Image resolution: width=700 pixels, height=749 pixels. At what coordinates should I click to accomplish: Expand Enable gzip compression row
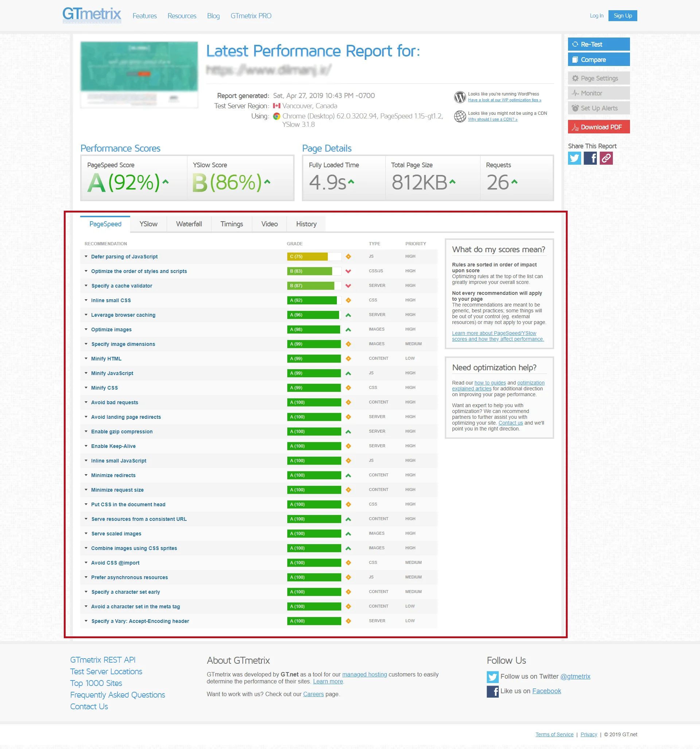point(122,432)
